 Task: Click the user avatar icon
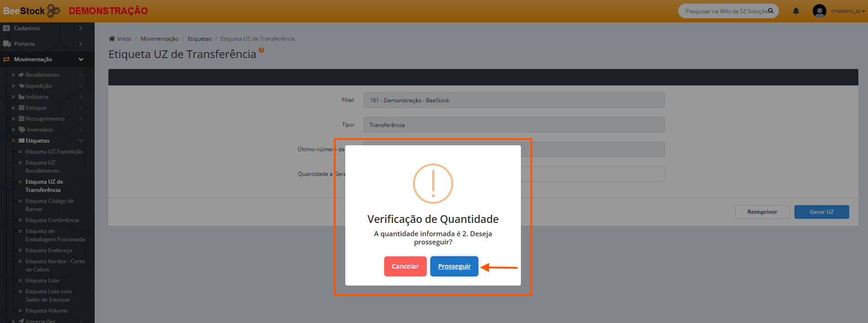tap(819, 11)
